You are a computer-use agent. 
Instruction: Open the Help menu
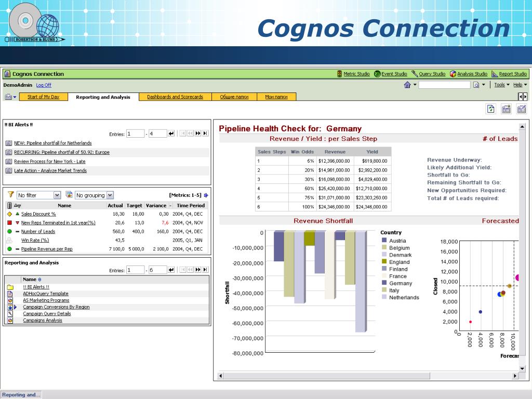(520, 85)
